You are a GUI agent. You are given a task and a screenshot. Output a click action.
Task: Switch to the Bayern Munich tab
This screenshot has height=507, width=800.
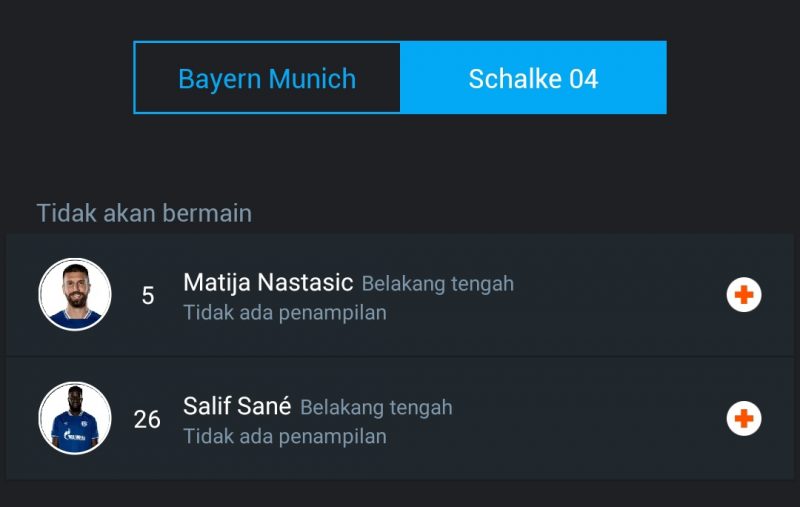click(267, 78)
